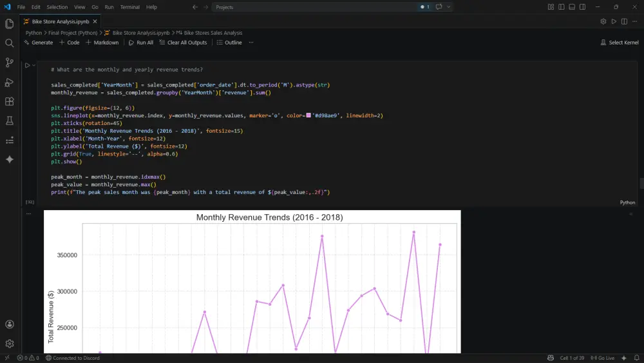Image resolution: width=644 pixels, height=363 pixels.
Task: Click the Monthly Revenue Trends chart output
Action: coord(252,282)
